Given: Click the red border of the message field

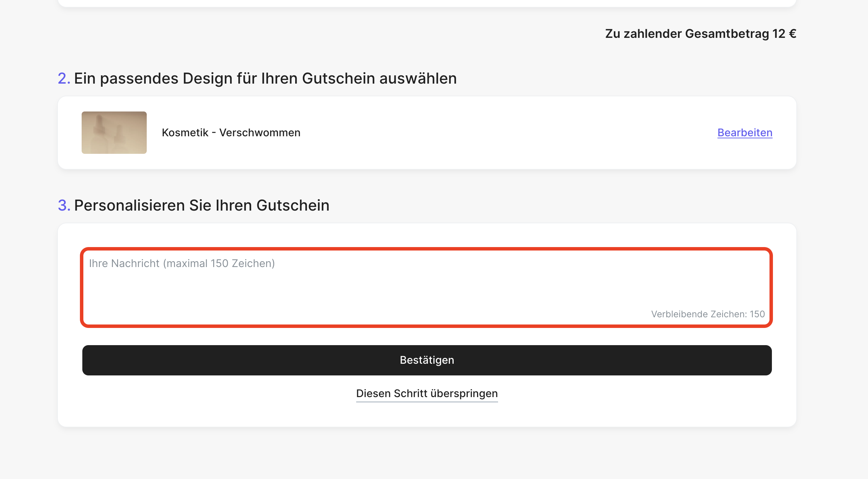Looking at the screenshot, I should click(x=426, y=249).
